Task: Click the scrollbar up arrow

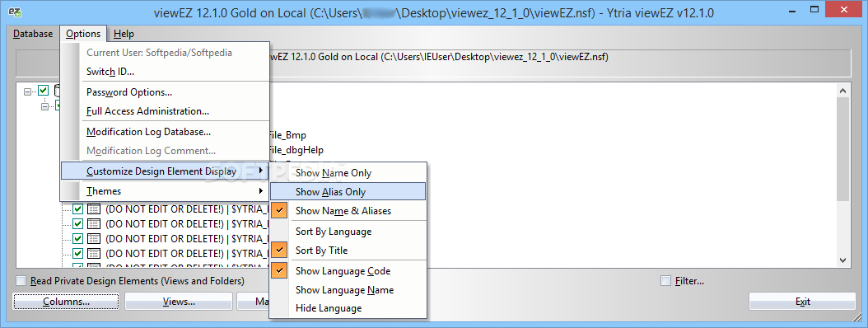Action: [x=842, y=91]
